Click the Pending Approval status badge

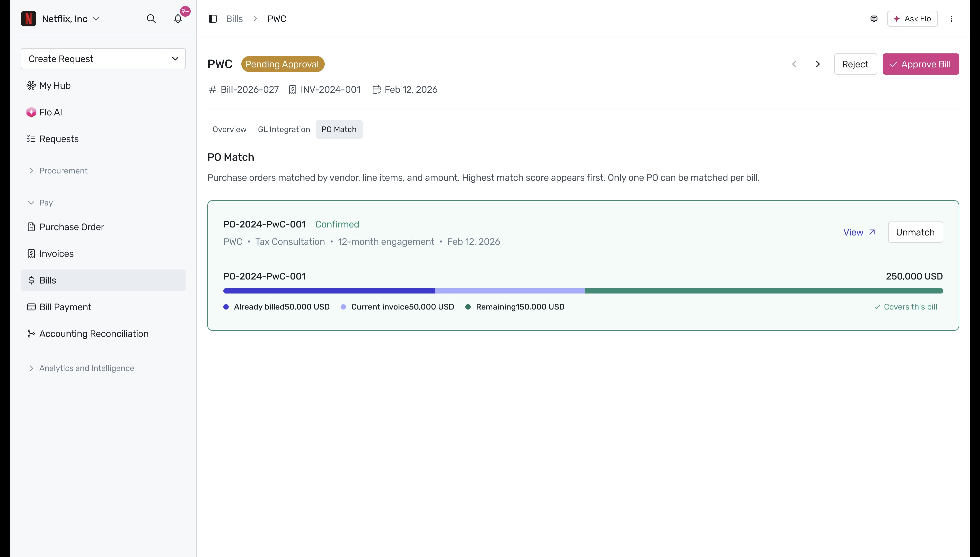point(282,64)
